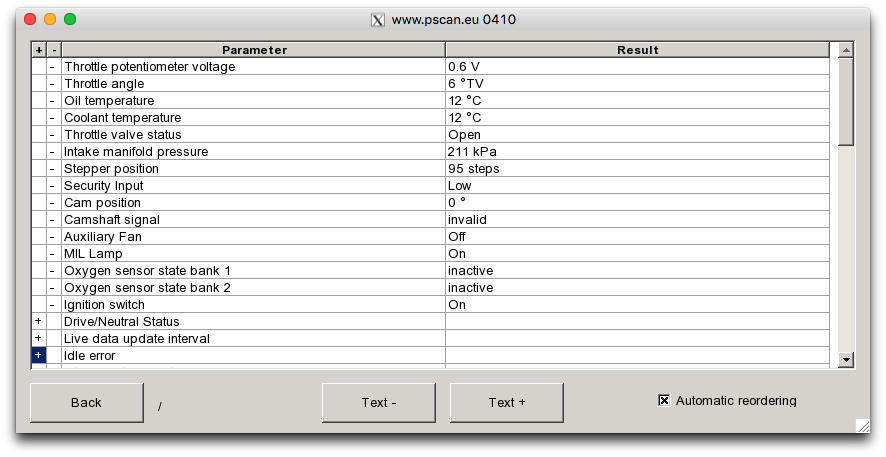Decrease text size with Text - button
Image resolution: width=886 pixels, height=457 pixels.
[x=379, y=403]
